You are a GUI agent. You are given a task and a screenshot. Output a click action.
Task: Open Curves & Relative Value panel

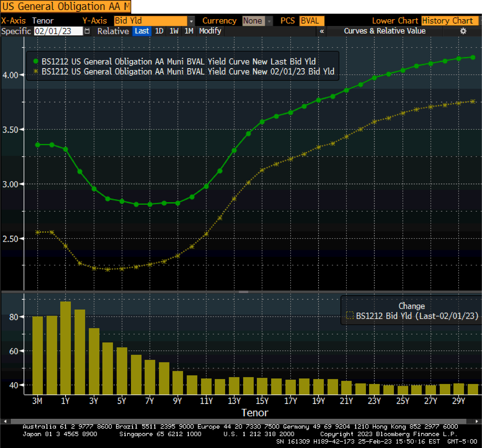pos(385,31)
